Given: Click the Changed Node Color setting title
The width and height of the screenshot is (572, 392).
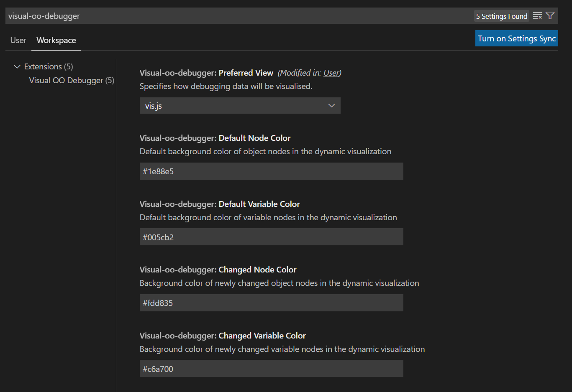Looking at the screenshot, I should point(218,270).
